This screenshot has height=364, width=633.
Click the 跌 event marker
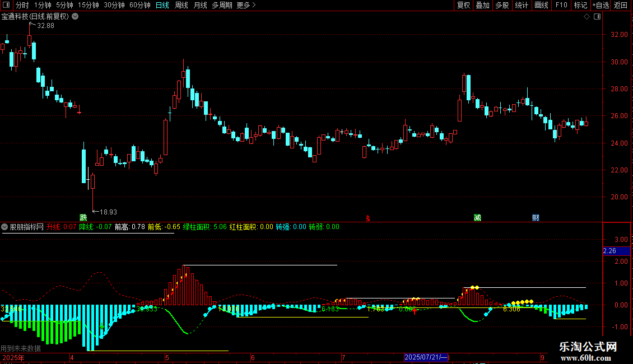(x=83, y=217)
